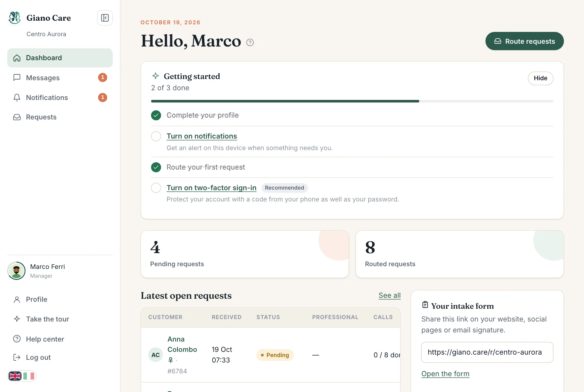Open Dashboard from the sidebar
This screenshot has height=392, width=584.
60,58
